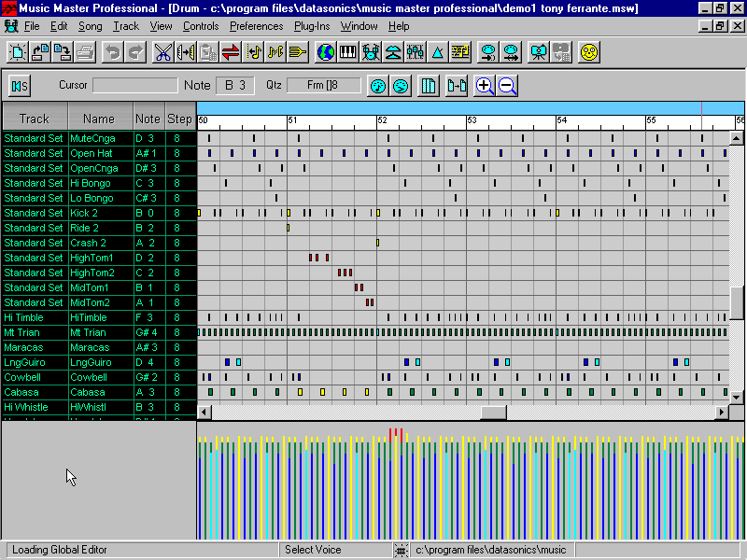Viewport: 747px width, 560px height.
Task: Click the red double-arrow swap icon
Action: [230, 52]
